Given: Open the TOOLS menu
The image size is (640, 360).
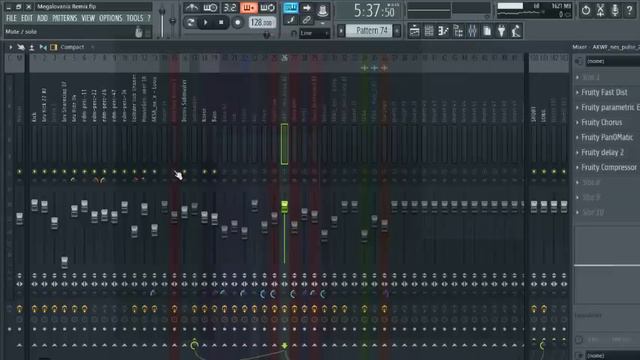Looking at the screenshot, I should click(x=134, y=18).
